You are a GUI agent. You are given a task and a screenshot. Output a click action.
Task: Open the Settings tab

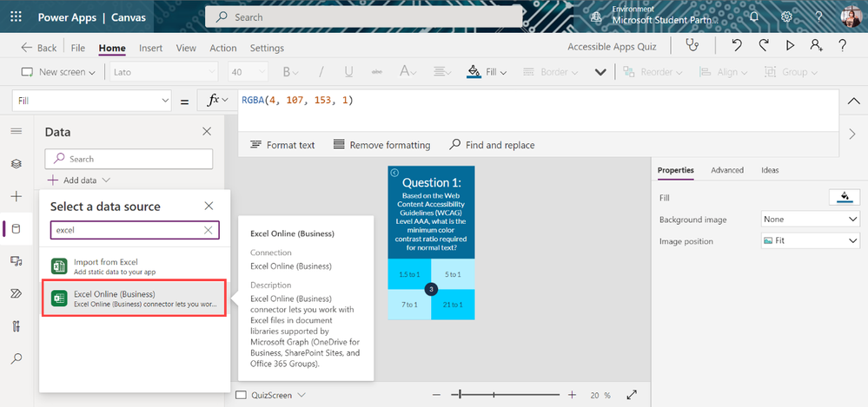pos(267,48)
